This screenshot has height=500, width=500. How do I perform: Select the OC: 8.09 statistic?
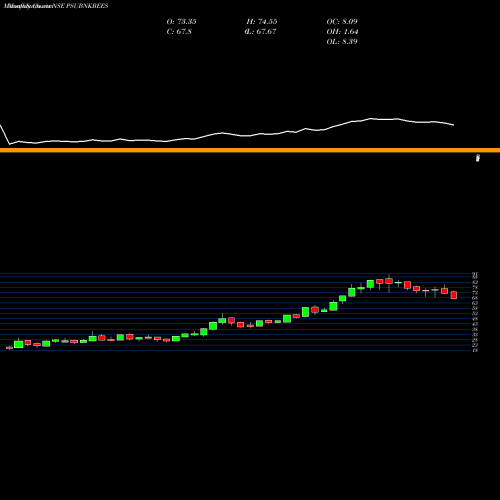[342, 21]
